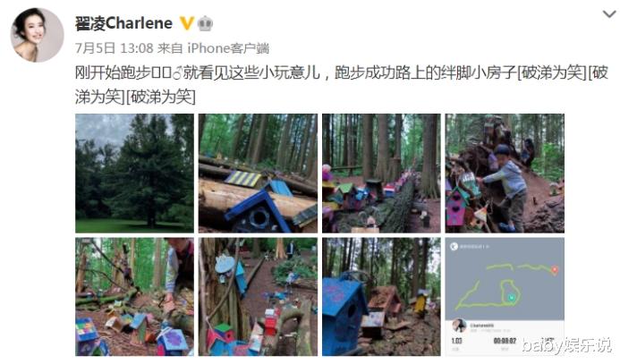The width and height of the screenshot is (620, 364).
Task: Click the first [破涕为笑] emoticon text
Action: coord(552,72)
